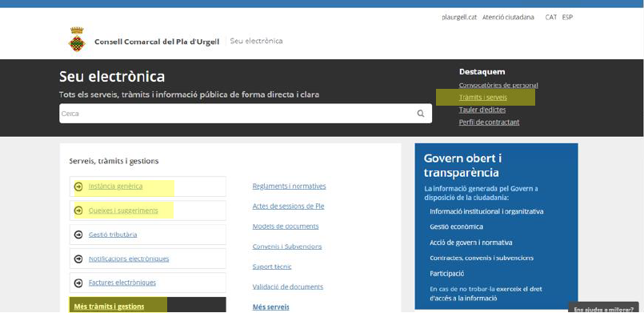Click the Consell Comarcal coat of arms logo
Viewport: 644px width, 313px height.
pos(77,39)
